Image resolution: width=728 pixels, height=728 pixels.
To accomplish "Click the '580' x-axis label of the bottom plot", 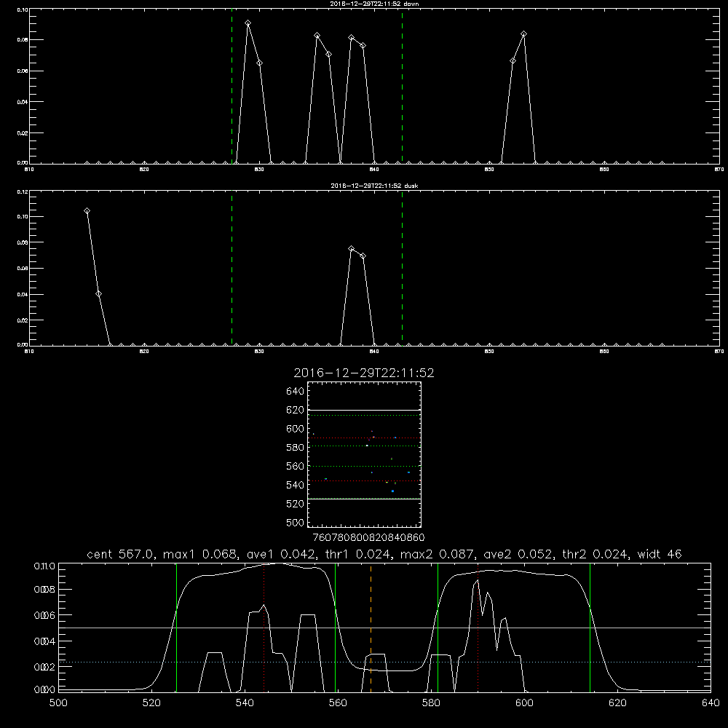I will (x=431, y=703).
